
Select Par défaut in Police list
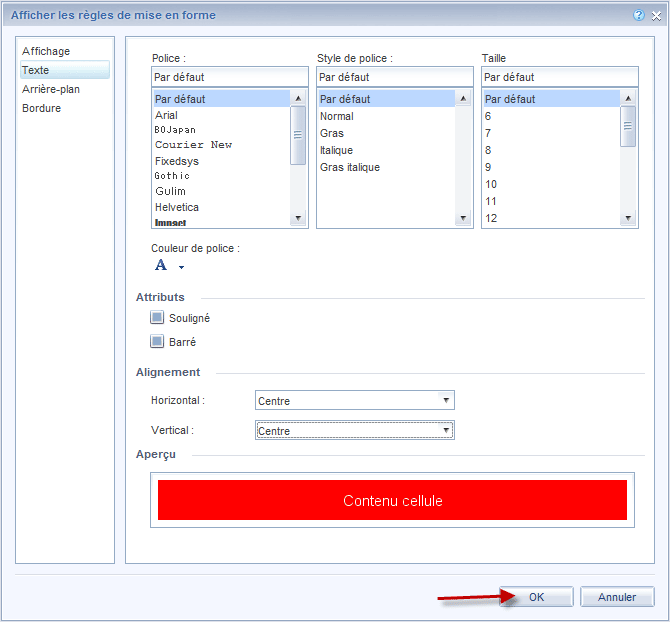(221, 99)
